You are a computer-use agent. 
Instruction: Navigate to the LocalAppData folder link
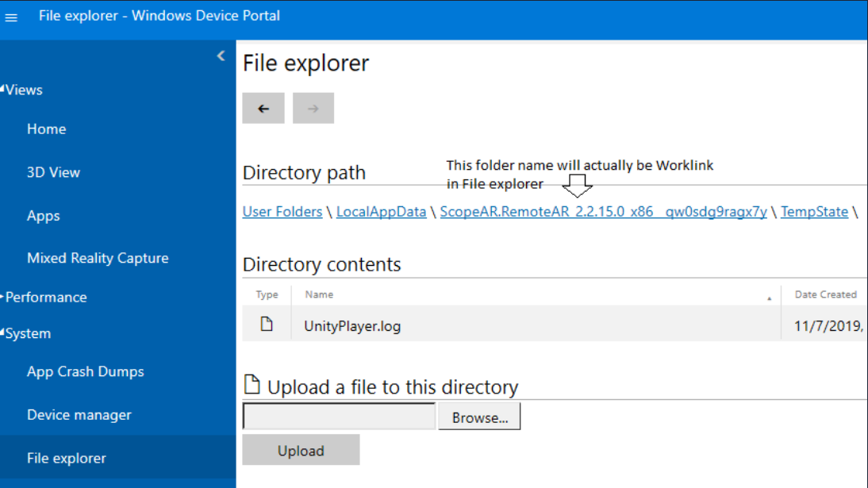pyautogui.click(x=381, y=211)
